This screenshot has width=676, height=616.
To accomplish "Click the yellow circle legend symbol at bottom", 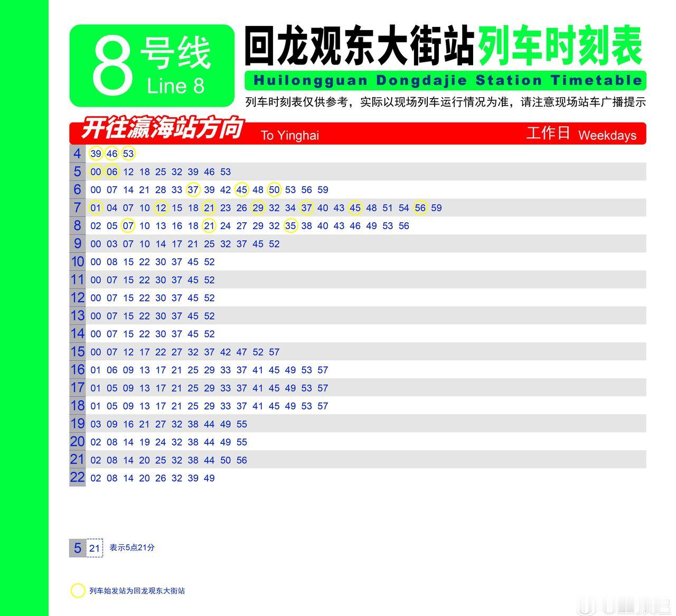I will (x=78, y=590).
